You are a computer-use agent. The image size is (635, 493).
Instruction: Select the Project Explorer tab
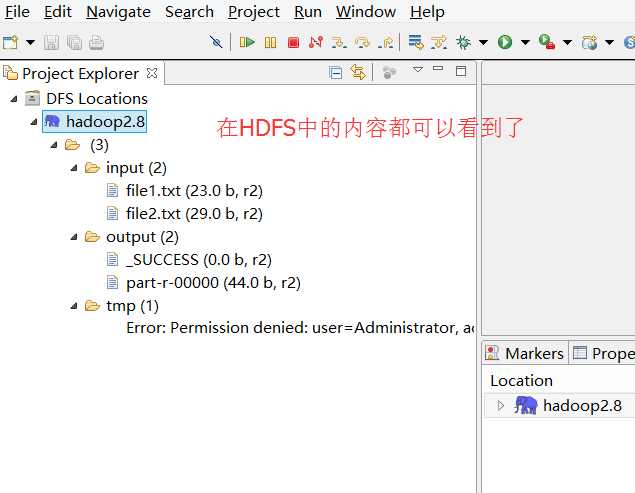click(x=80, y=74)
